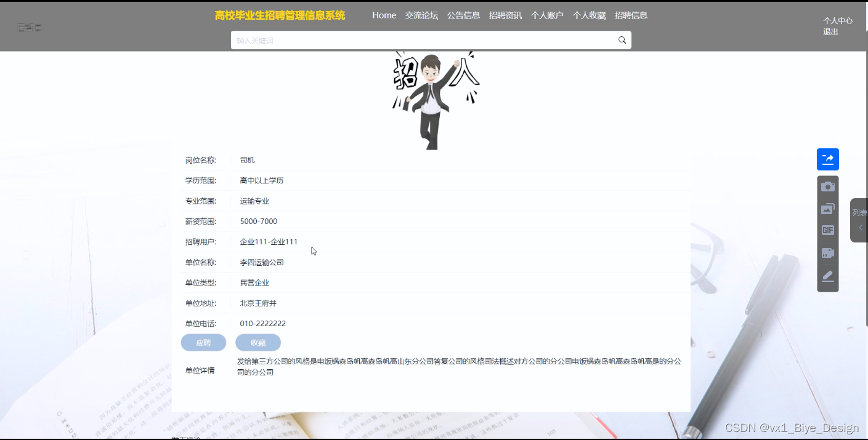Click the site title 高校毕业生招聘管理信息系统
Image resolution: width=868 pixels, height=440 pixels.
pos(280,16)
